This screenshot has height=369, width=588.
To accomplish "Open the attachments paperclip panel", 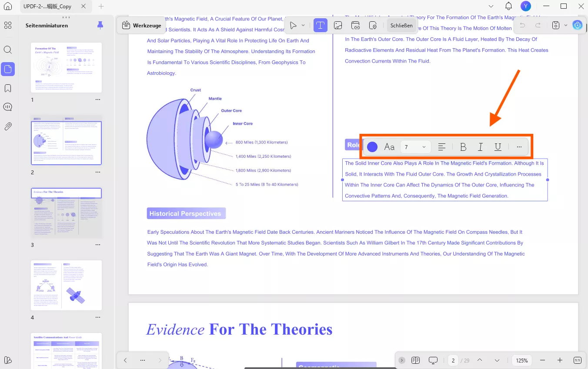I will (8, 126).
